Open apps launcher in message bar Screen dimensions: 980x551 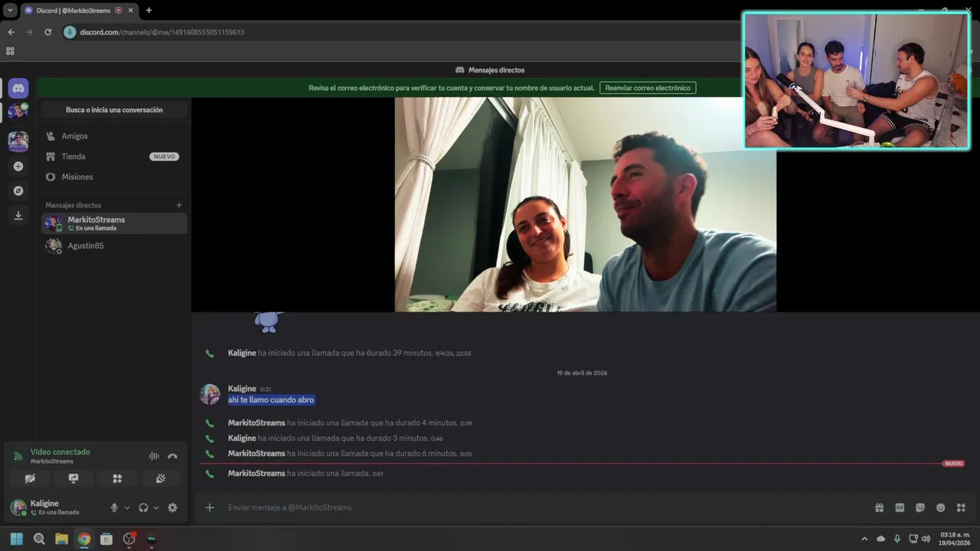(961, 507)
